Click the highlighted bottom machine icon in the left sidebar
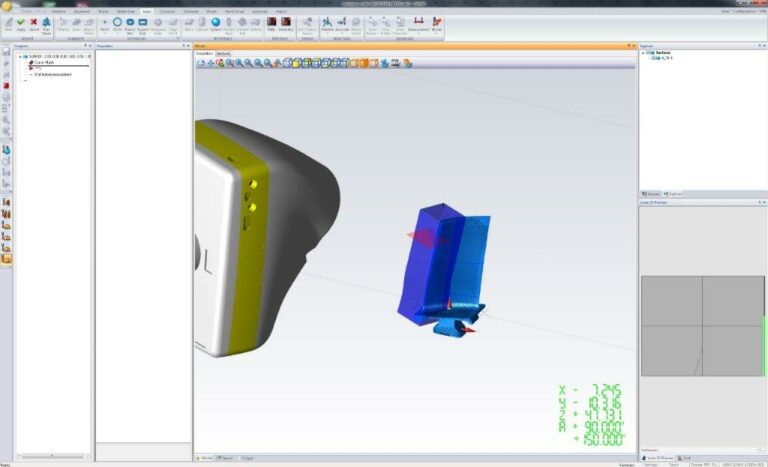768x467 pixels. click(x=6, y=259)
